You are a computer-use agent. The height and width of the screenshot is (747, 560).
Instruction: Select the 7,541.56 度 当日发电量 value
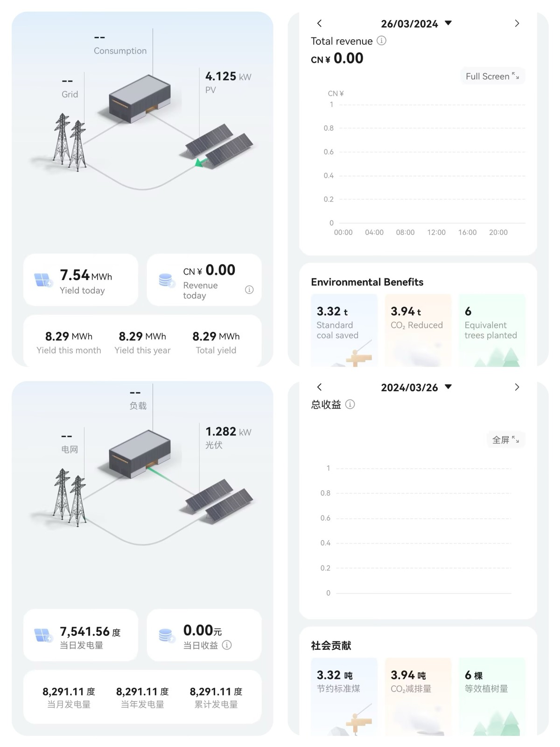click(x=90, y=632)
